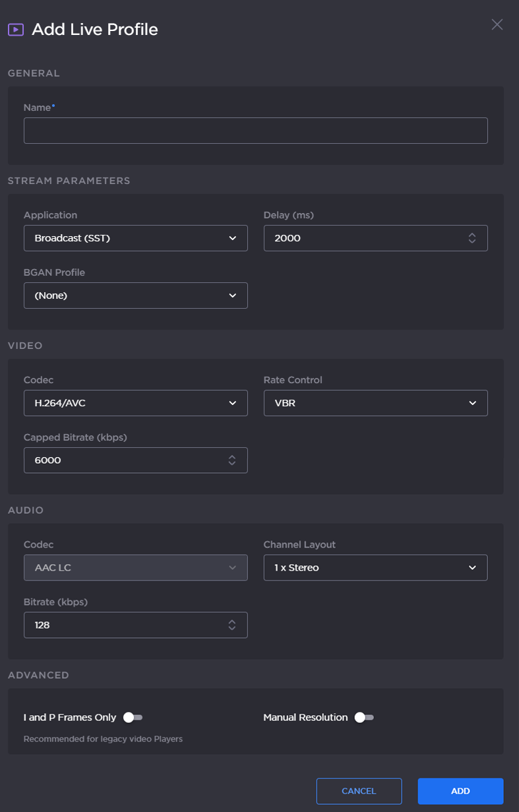Click the Add Live Profile play icon

15,29
